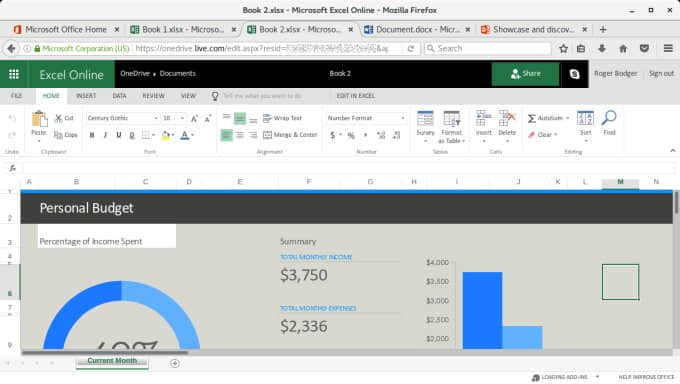Collapse the ribbon with chevron
The image size is (680, 384).
(x=673, y=151)
